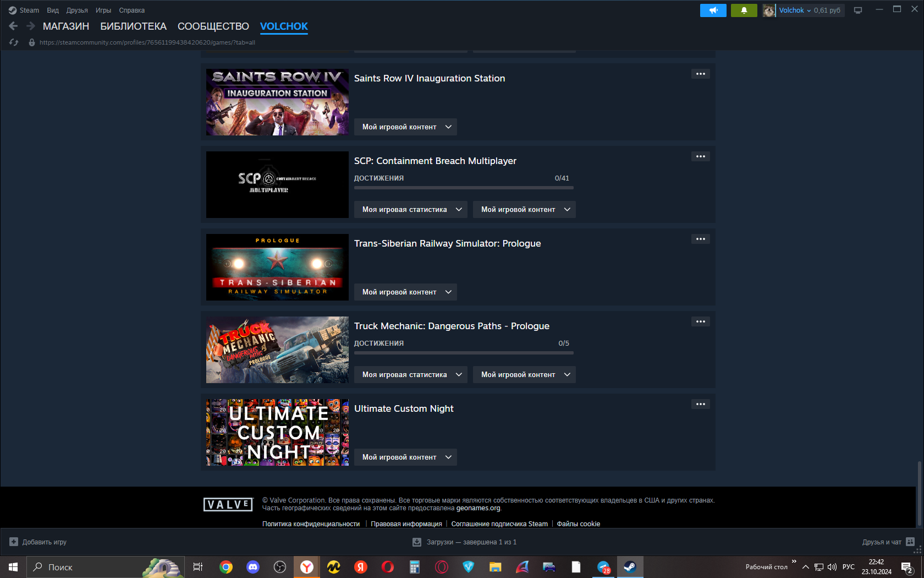Expand Мой игровой контент for SCP: Containment Breach
The image size is (924, 578).
[x=524, y=209]
